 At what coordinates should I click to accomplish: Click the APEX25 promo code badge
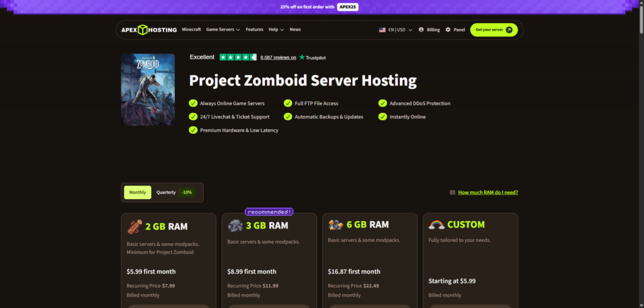[347, 7]
